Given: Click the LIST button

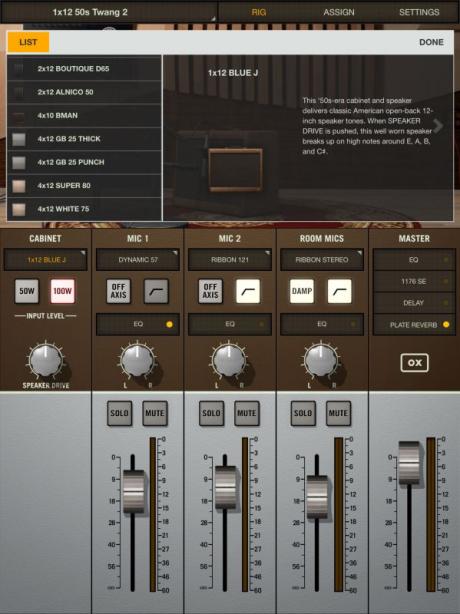Looking at the screenshot, I should [28, 42].
